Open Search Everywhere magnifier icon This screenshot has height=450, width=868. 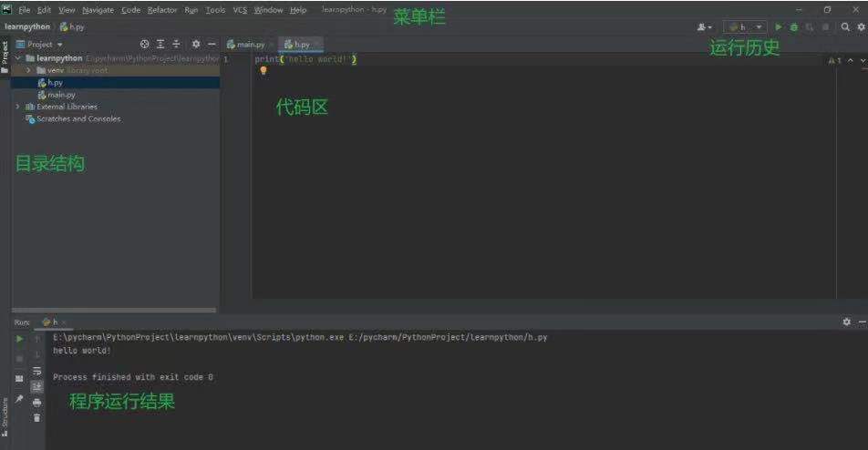click(845, 26)
